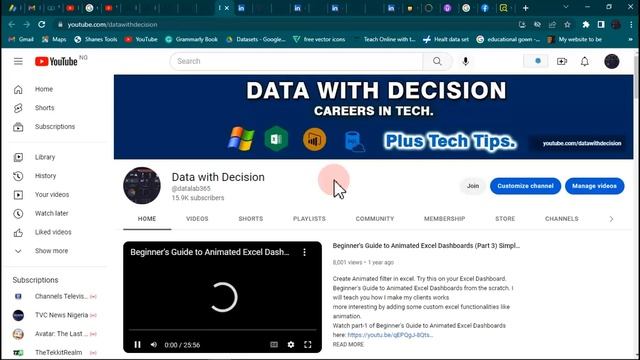640x360 pixels.
Task: Click the Search input field
Action: tap(297, 61)
